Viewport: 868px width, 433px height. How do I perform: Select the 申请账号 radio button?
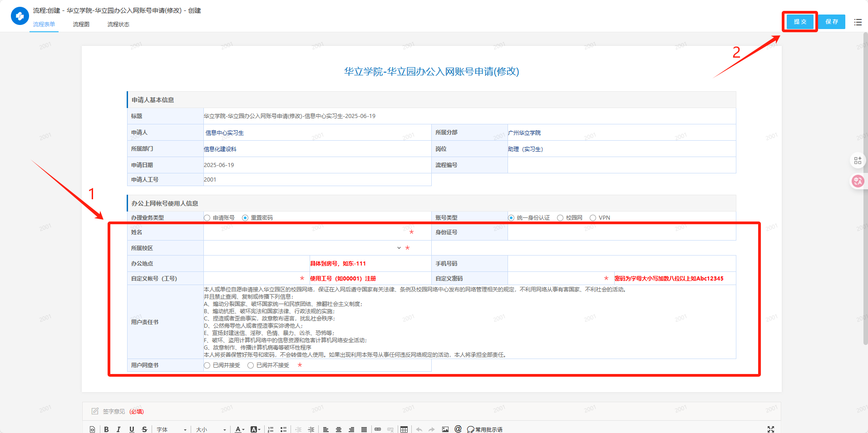pos(207,218)
